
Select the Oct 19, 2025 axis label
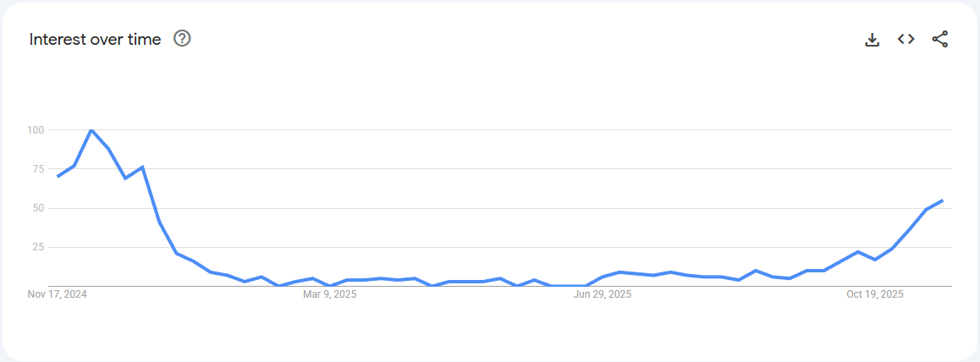(875, 294)
